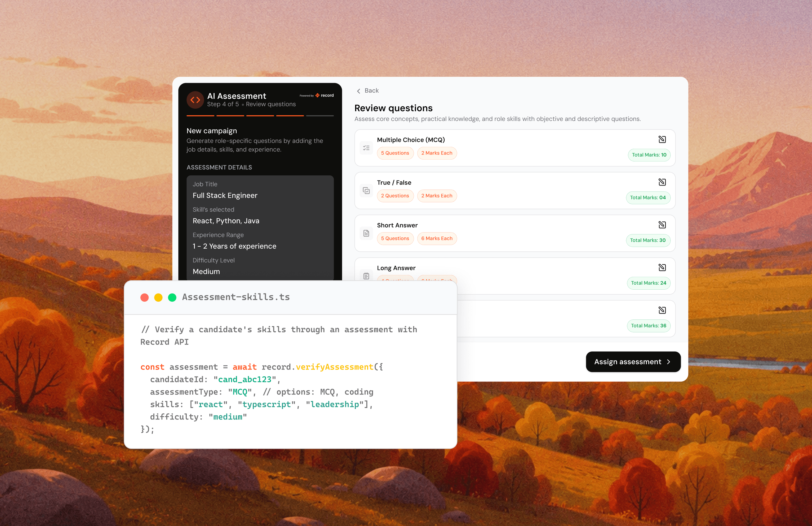The width and height of the screenshot is (812, 526).
Task: Select the 5 Questions chip under Short Answer
Action: [x=395, y=239]
